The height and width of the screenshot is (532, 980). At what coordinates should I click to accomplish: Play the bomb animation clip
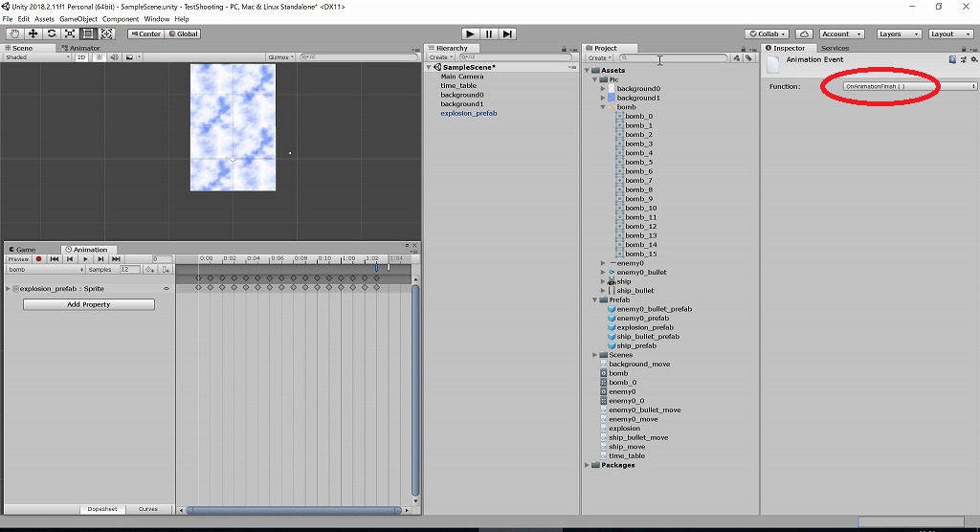coord(85,258)
